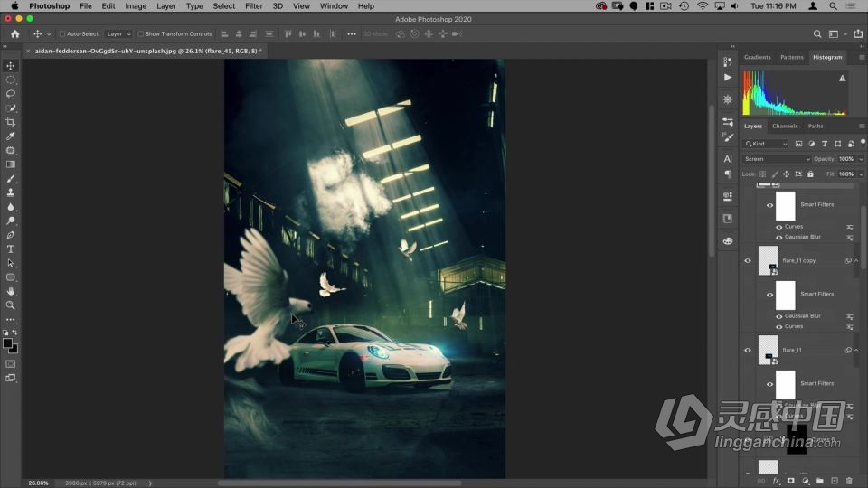Viewport: 868px width, 488px height.
Task: Open the Screen blend mode dropdown
Action: click(776, 159)
